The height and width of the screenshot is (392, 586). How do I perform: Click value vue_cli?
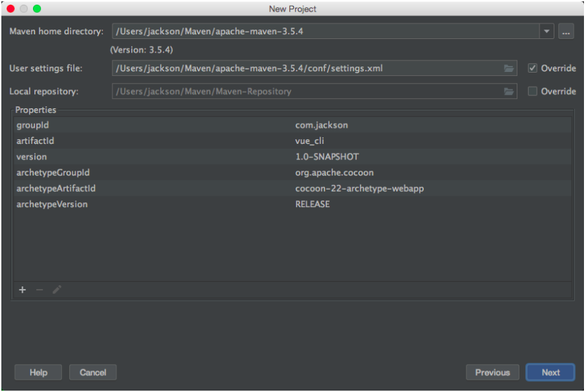tap(309, 141)
